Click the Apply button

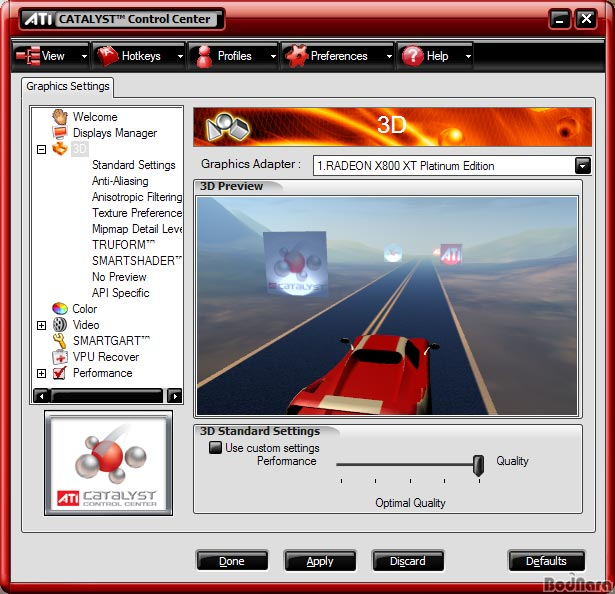[320, 561]
